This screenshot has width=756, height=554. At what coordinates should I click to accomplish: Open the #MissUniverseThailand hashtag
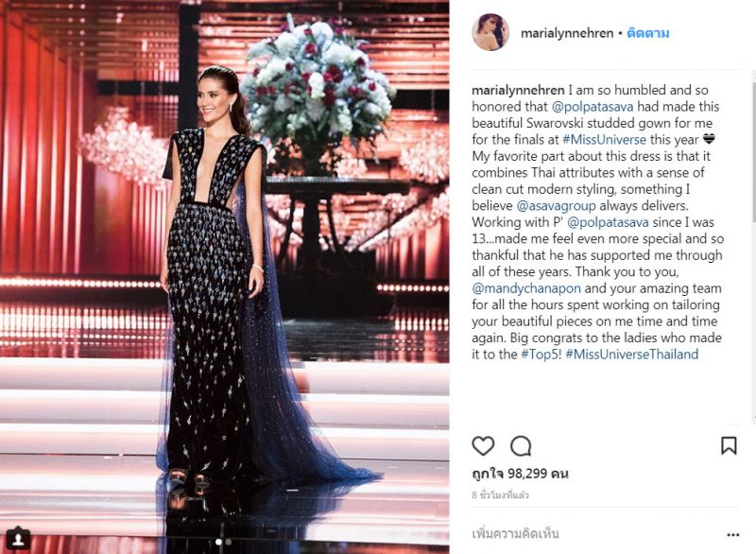[x=632, y=355]
